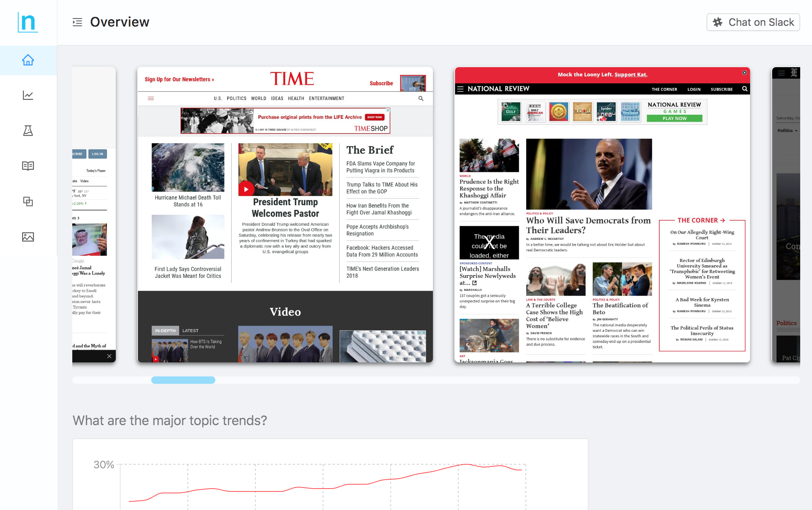
Task: Open the overlapping squares compare sidebar icon
Action: pyautogui.click(x=28, y=201)
